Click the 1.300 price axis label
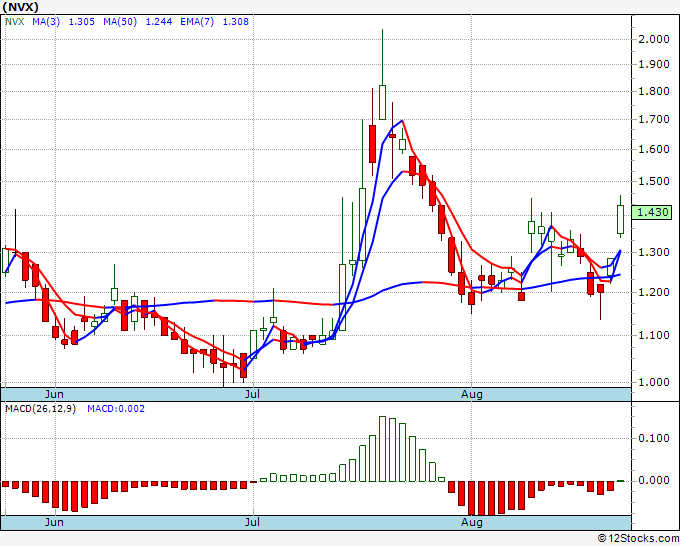 654,252
